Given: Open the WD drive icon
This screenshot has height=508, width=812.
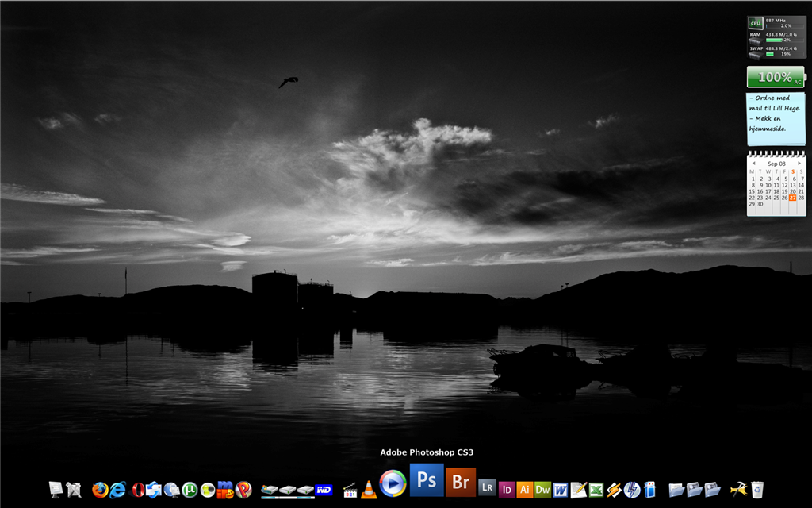Looking at the screenshot, I should [324, 490].
